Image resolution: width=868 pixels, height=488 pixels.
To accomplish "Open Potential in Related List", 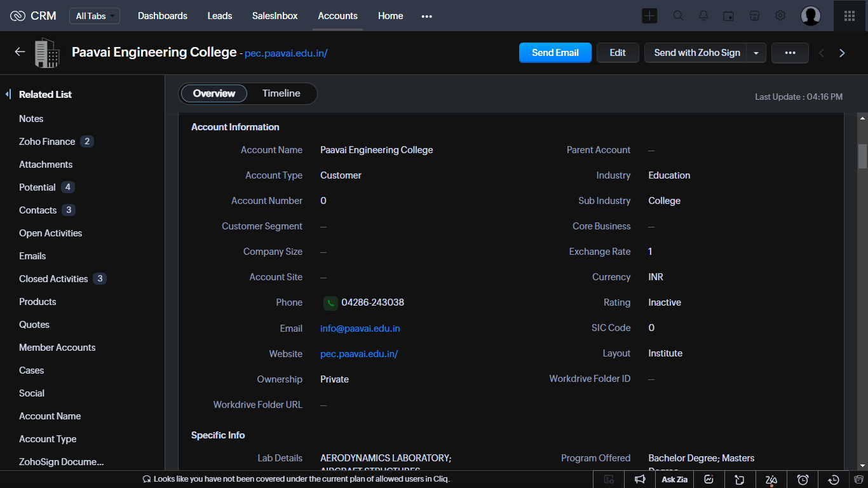I will (37, 187).
